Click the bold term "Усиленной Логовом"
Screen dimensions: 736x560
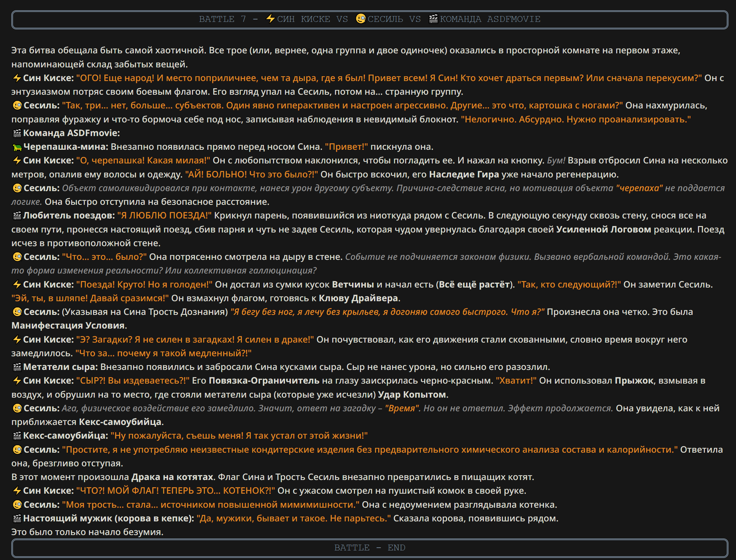[603, 229]
